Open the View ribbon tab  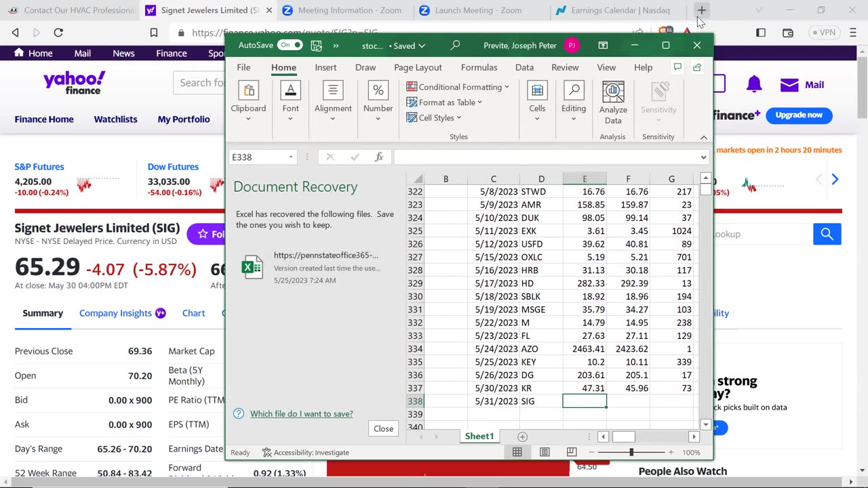[606, 67]
